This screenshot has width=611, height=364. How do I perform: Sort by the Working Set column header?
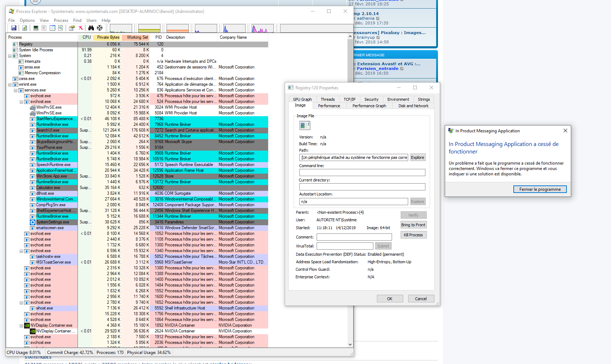point(136,37)
